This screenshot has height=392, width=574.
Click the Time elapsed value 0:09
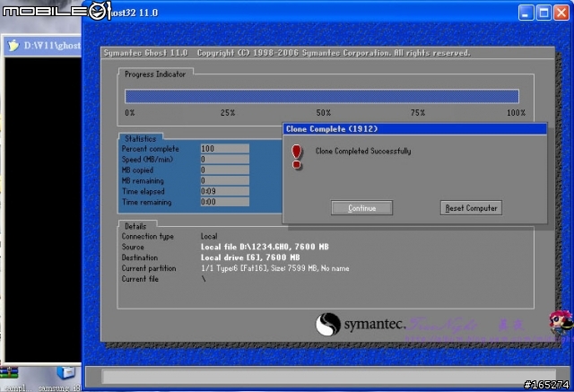click(x=225, y=191)
